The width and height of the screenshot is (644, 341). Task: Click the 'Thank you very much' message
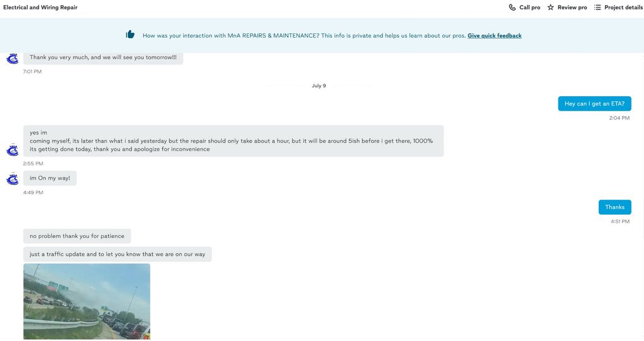[x=103, y=58]
